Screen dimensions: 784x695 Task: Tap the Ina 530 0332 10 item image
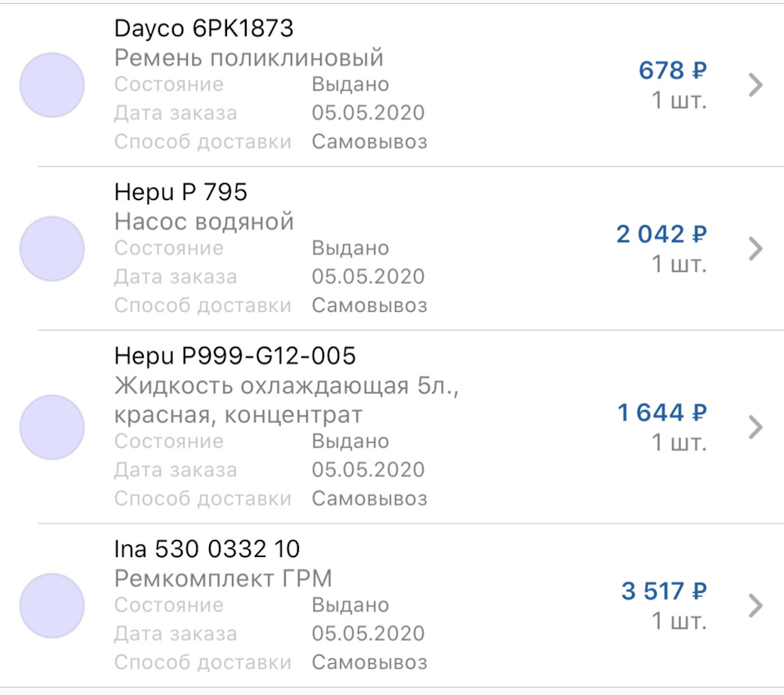point(52,605)
